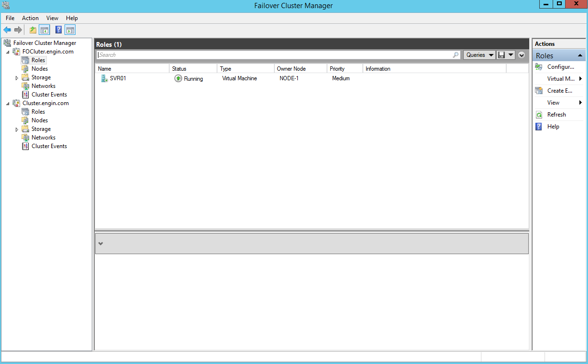The image size is (588, 364).
Task: Sort by the Type column header
Action: [x=246, y=69]
